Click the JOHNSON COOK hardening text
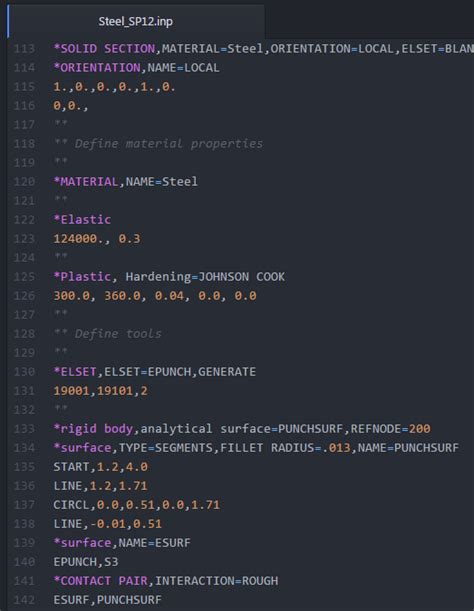Viewport: 474px width, 611px height. [241, 277]
